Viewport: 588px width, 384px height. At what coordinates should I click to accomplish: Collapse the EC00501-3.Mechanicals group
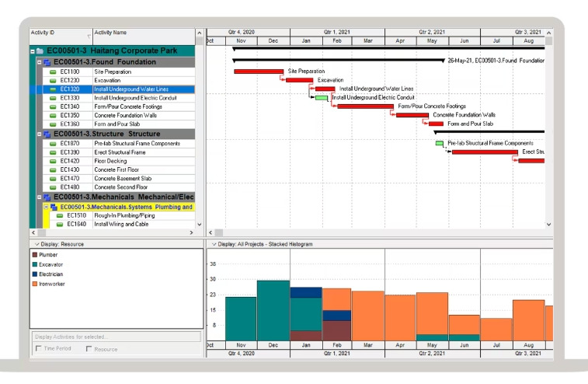click(x=39, y=197)
